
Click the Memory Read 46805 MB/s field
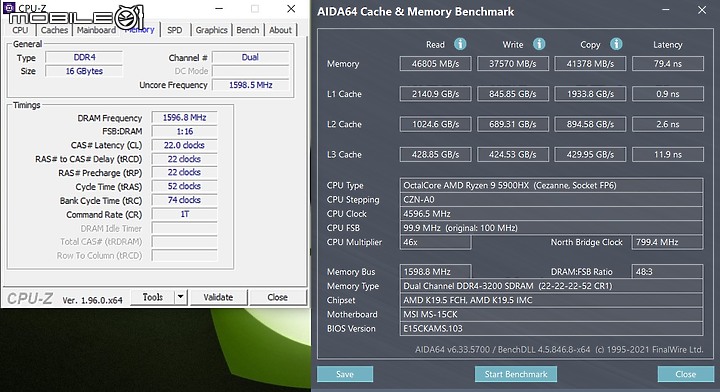pos(435,64)
